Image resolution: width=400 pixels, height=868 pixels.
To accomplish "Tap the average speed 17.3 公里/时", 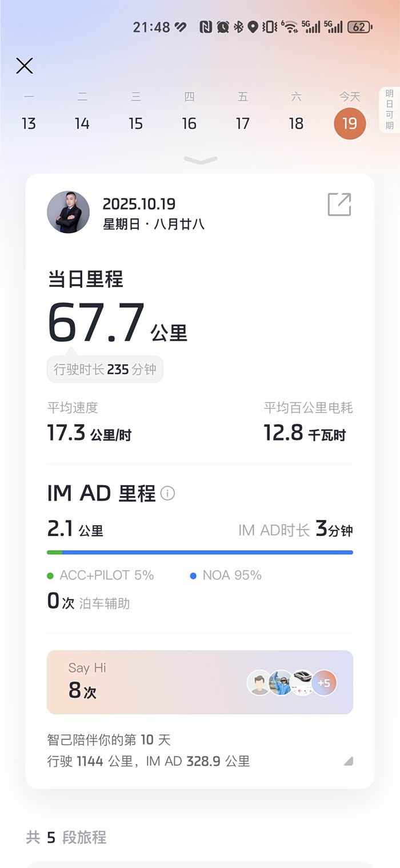I will pos(89,434).
